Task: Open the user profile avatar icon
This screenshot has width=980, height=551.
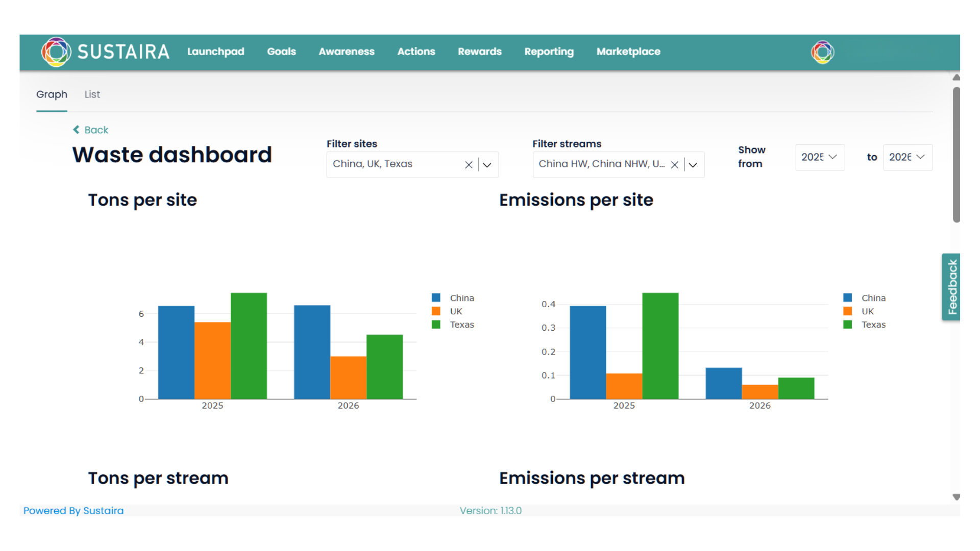Action: point(822,52)
